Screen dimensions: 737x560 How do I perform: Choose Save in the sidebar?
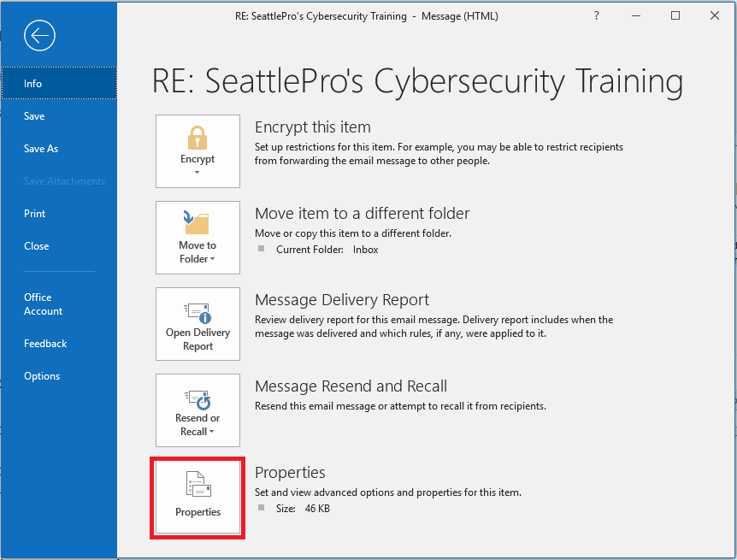tap(59, 116)
